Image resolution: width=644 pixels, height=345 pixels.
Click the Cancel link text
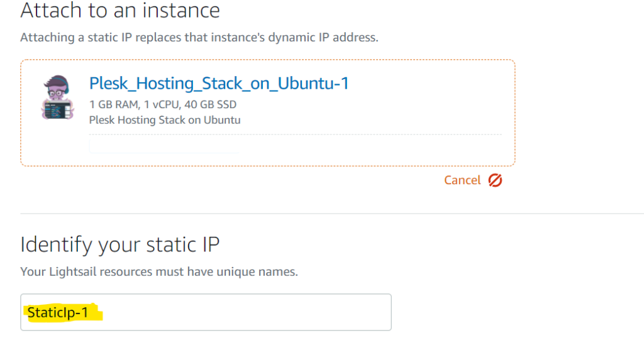coord(462,180)
